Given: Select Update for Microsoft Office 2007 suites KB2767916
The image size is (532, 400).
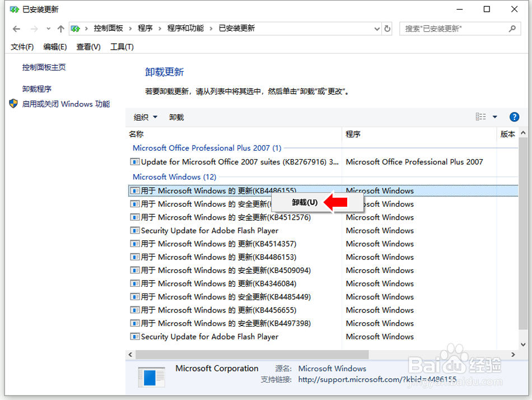Looking at the screenshot, I should pyautogui.click(x=323, y=162).
